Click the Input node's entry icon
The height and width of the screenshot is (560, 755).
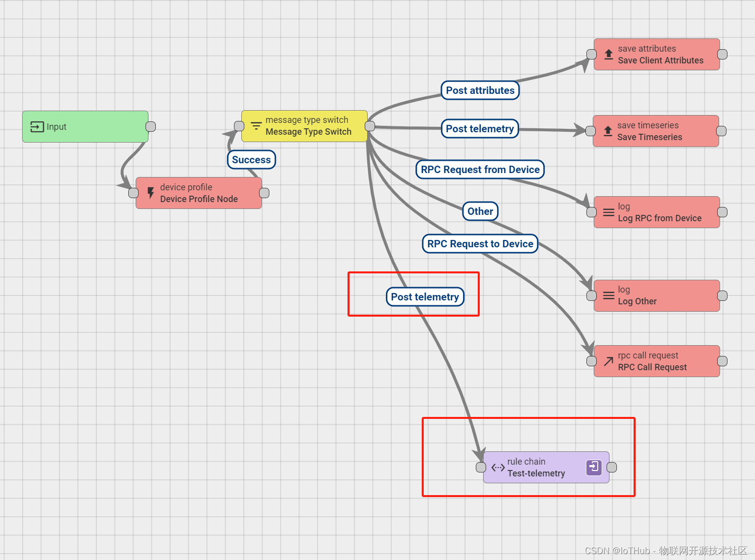tap(37, 127)
